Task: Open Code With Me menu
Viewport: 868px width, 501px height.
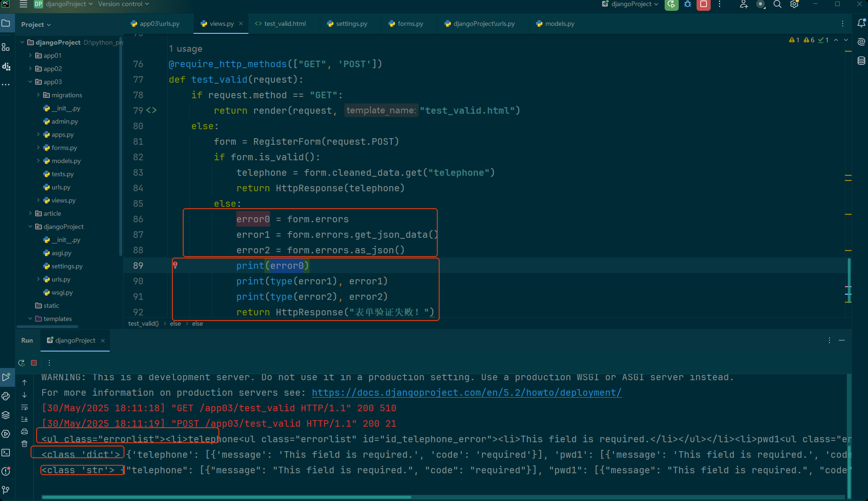Action: [744, 4]
